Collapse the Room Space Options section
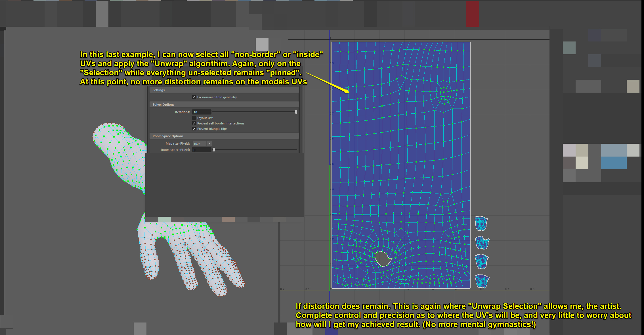Screen dimensions: 644x335 [x=224, y=136]
